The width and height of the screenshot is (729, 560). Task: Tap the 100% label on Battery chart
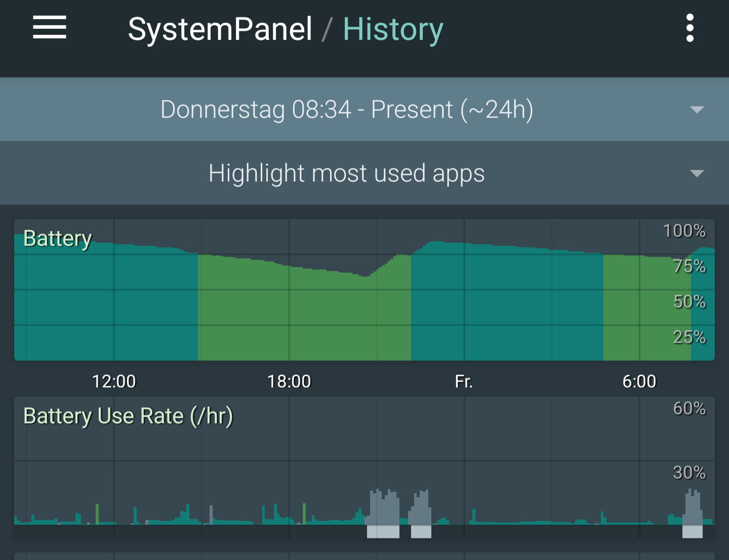click(x=684, y=231)
